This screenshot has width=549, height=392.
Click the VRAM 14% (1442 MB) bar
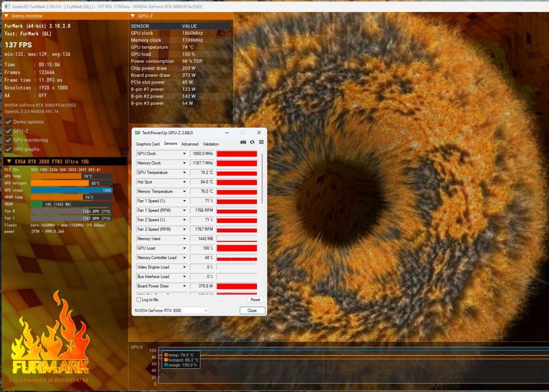[72, 204]
